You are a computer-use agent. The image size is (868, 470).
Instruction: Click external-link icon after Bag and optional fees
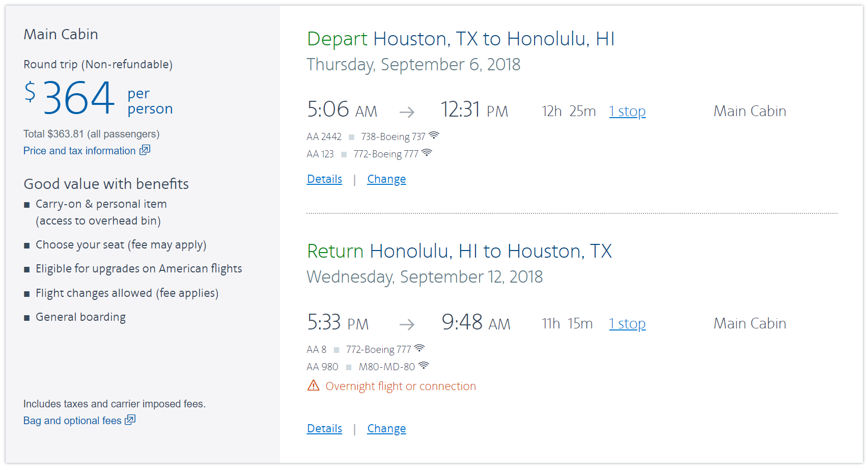pos(130,420)
